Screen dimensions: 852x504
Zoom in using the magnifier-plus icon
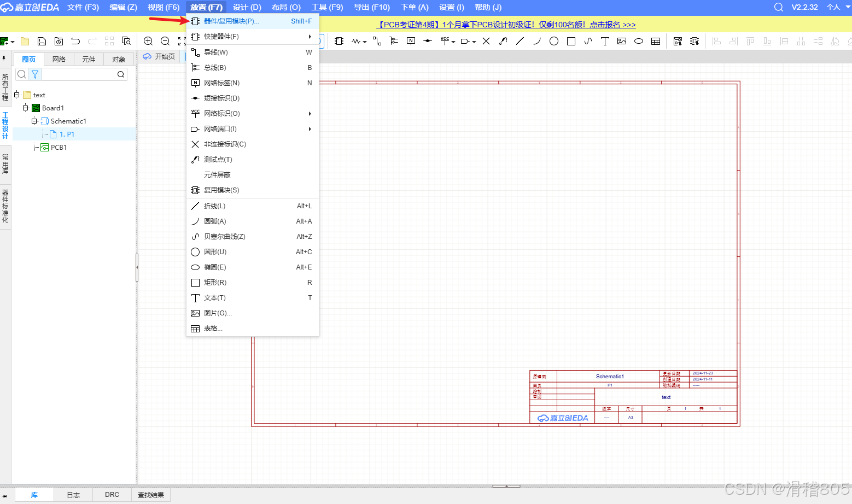coord(148,41)
